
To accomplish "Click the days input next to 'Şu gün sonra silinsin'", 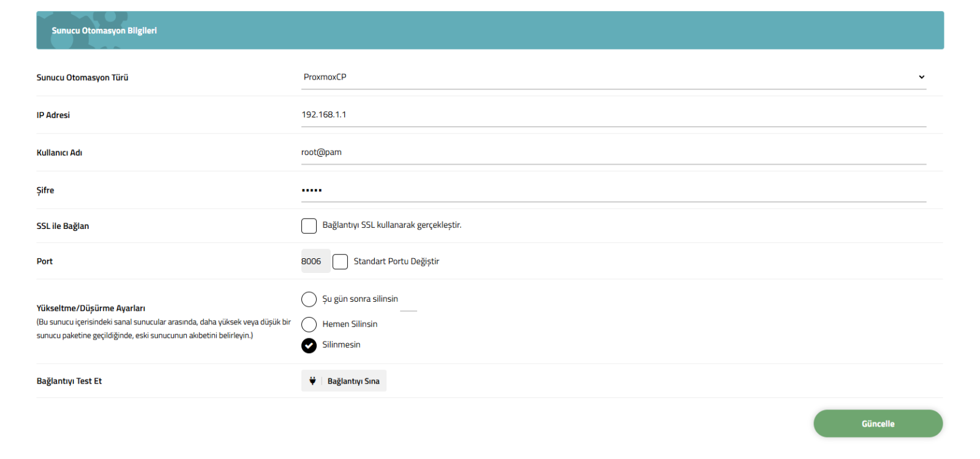I will click(x=409, y=304).
